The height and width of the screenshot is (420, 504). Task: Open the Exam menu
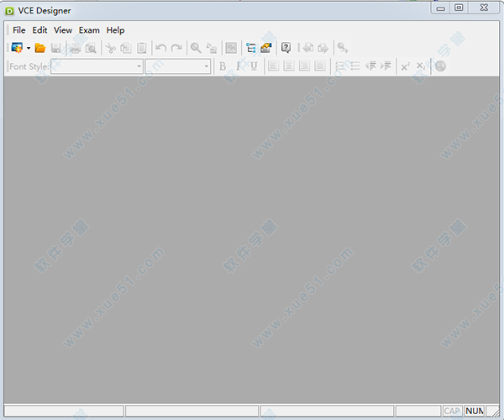[x=89, y=30]
